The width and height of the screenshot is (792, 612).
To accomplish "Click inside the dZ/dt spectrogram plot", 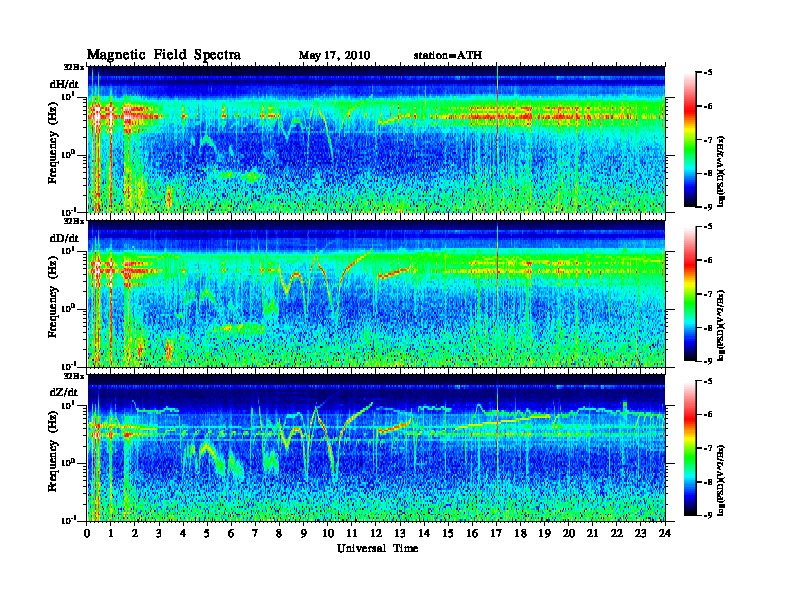I will (376, 447).
